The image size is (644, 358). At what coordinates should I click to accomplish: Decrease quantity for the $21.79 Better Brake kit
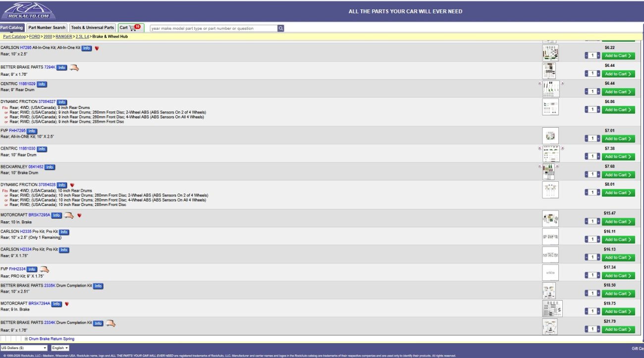[586, 329]
